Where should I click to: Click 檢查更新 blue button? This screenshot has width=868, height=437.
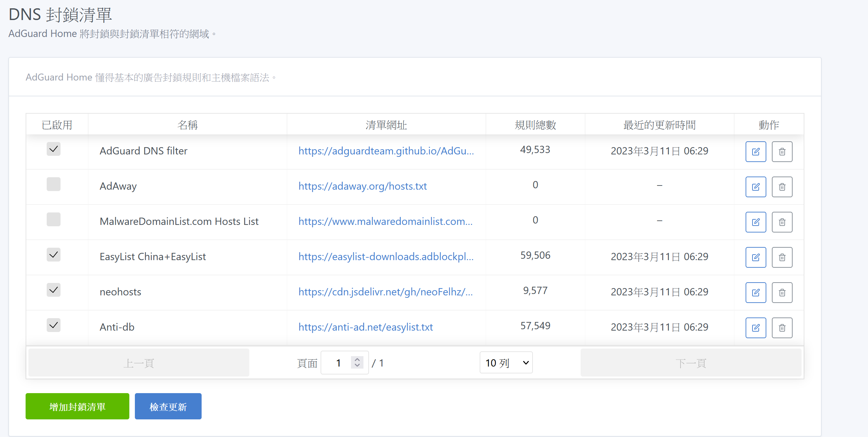click(168, 407)
